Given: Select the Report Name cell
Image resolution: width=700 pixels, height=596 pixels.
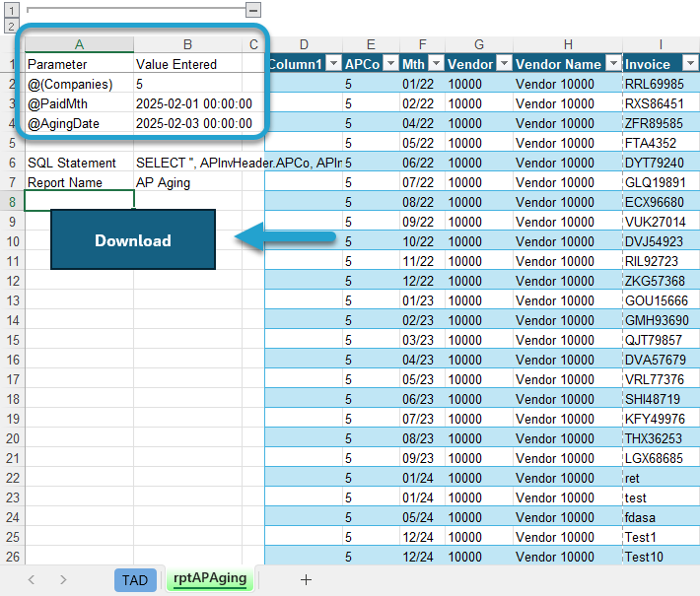Looking at the screenshot, I should 79,182.
